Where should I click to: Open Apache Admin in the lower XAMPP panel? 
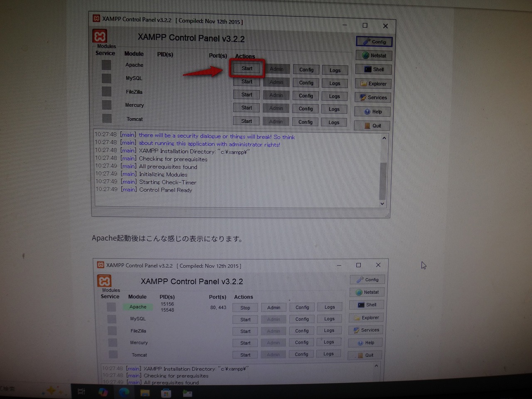coord(273,308)
